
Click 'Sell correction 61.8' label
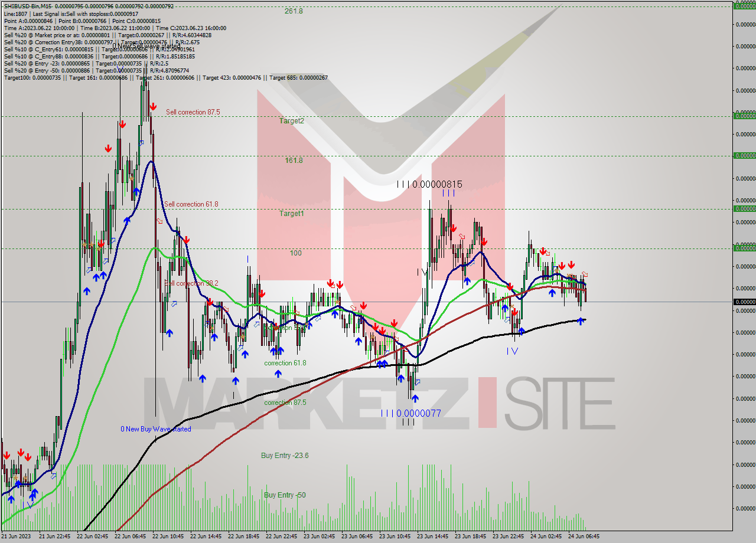pyautogui.click(x=191, y=204)
